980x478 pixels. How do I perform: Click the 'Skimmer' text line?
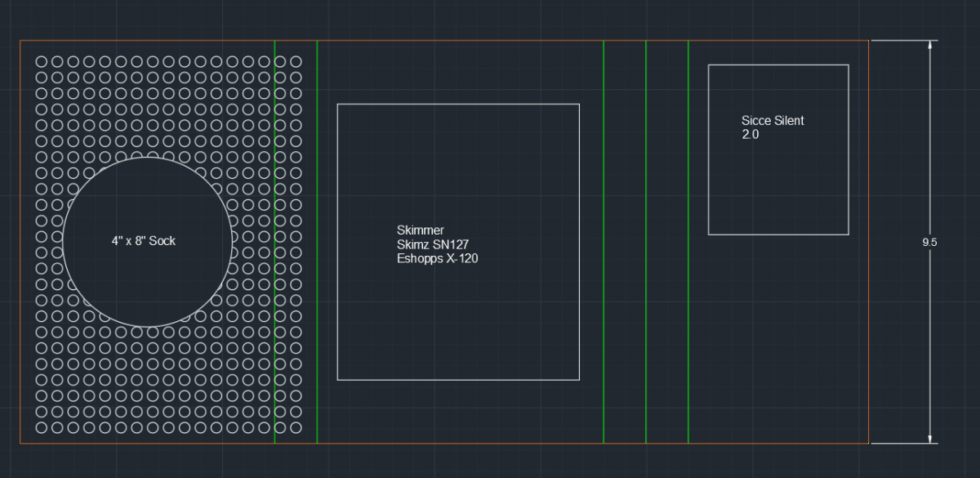click(421, 230)
